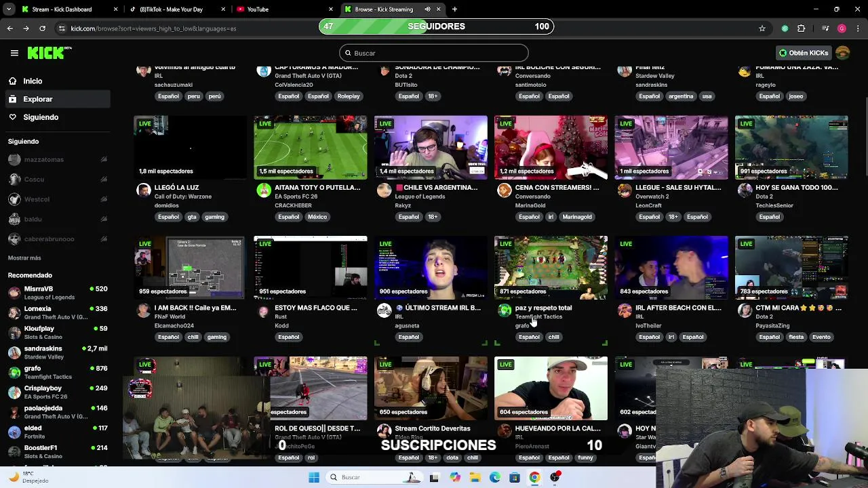Open followed channel Coscu

click(58, 180)
